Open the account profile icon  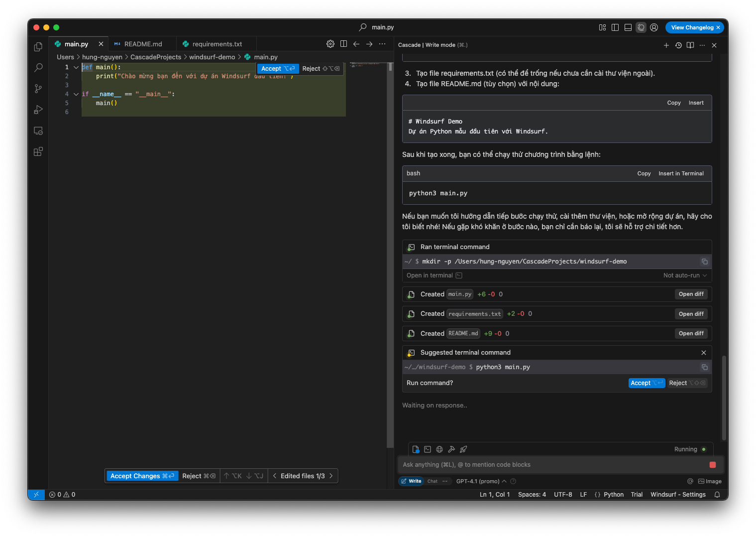[x=654, y=27]
